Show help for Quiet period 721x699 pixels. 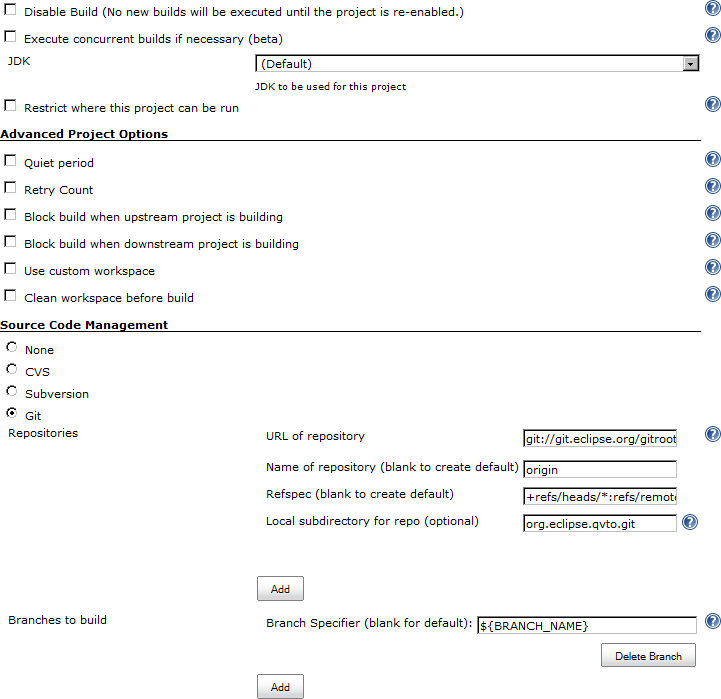click(713, 159)
